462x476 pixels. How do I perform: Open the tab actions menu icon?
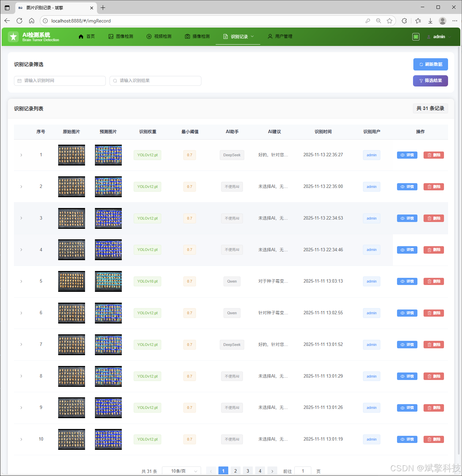[7, 7]
